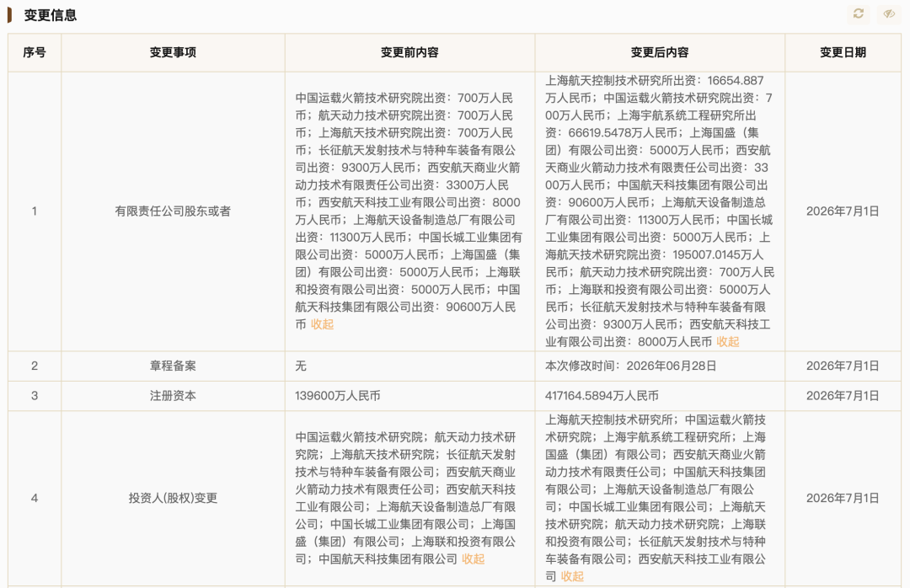The image size is (910, 588).
Task: Collapse row 1 before-change content via 收起
Action: 322,323
